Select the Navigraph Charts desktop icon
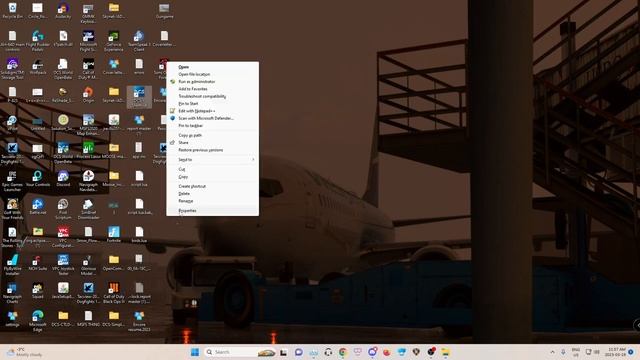640x360 pixels. pos(12,293)
